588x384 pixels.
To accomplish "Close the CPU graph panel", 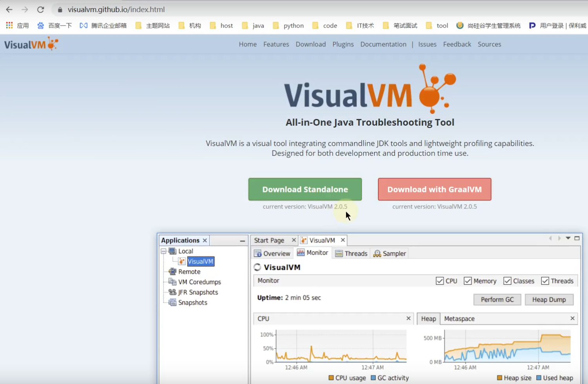I will [408, 318].
